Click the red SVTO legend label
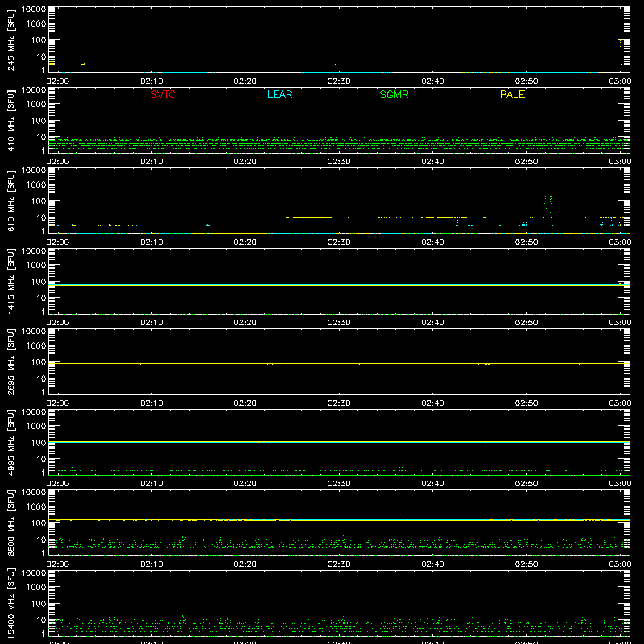Screen dimensions: 644x644 [163, 94]
